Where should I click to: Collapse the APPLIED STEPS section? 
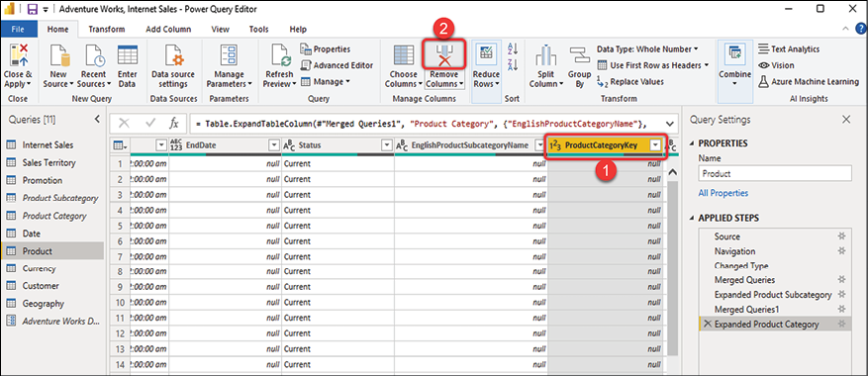point(691,219)
